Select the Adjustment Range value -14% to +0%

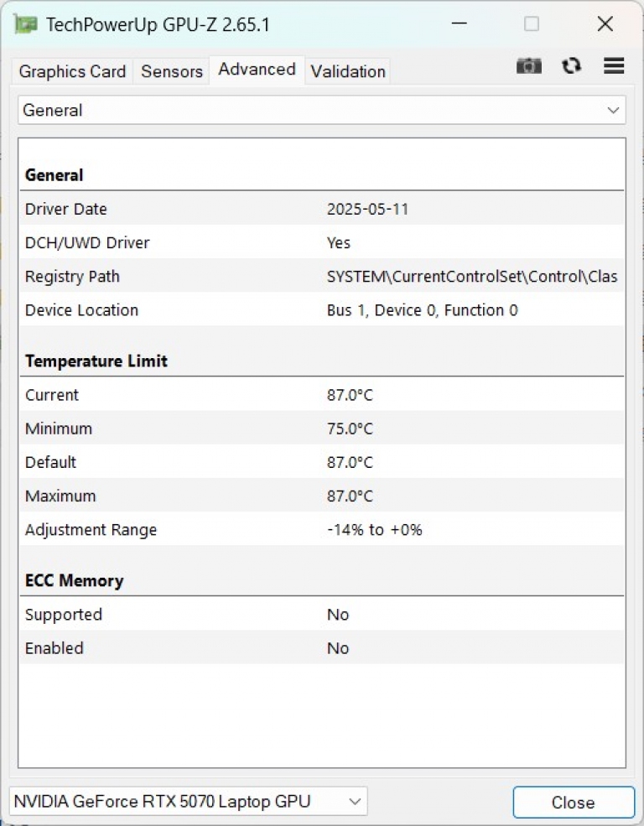click(374, 530)
